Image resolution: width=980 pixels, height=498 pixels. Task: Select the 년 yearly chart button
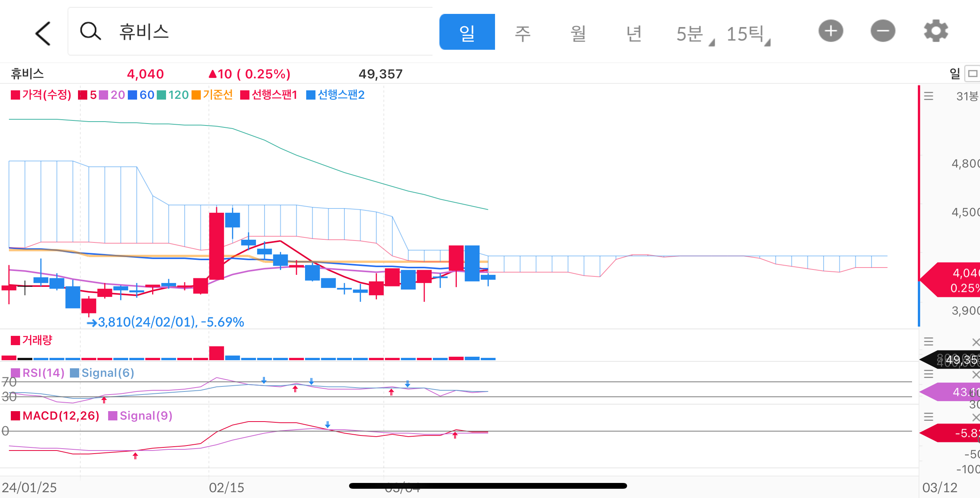(634, 33)
